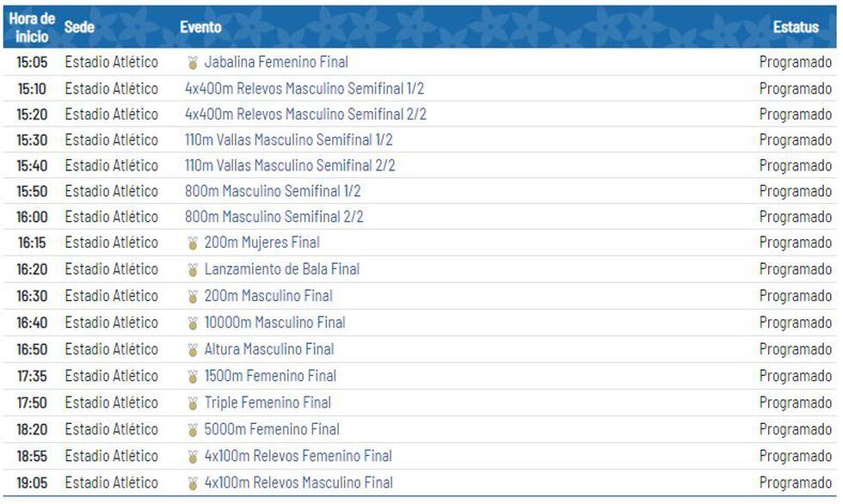The height and width of the screenshot is (504, 843).
Task: Select 200m Masculino Final event
Action: tap(268, 296)
